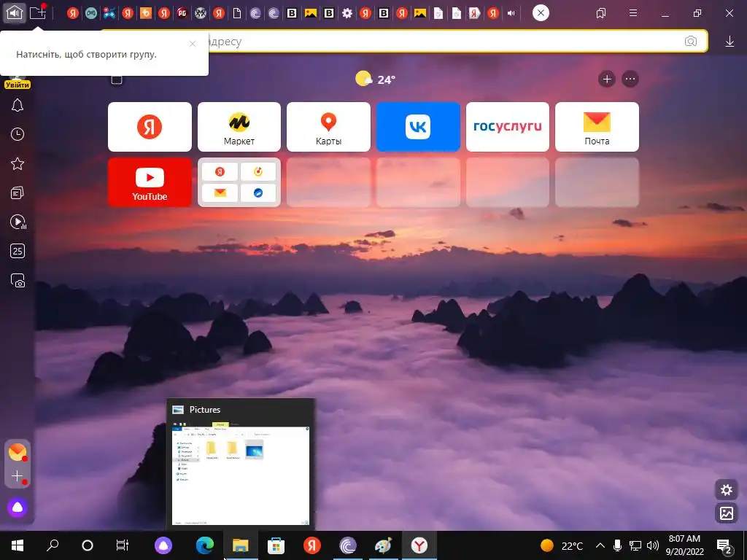Open collections icon in sidebar

18,192
